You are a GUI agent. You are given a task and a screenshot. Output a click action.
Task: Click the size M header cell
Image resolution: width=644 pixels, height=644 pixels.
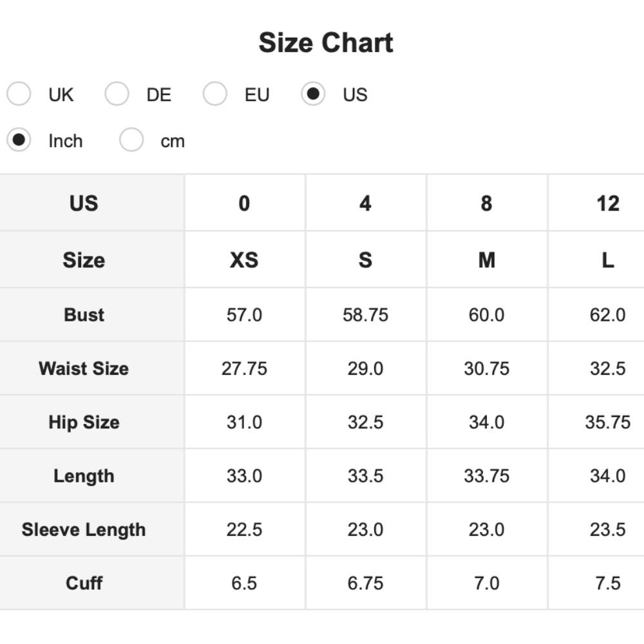pyautogui.click(x=487, y=260)
